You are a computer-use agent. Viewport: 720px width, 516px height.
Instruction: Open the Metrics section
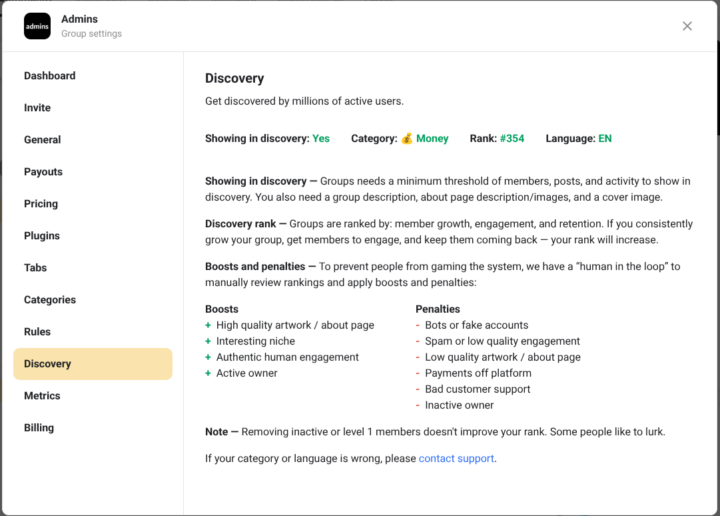pos(42,396)
